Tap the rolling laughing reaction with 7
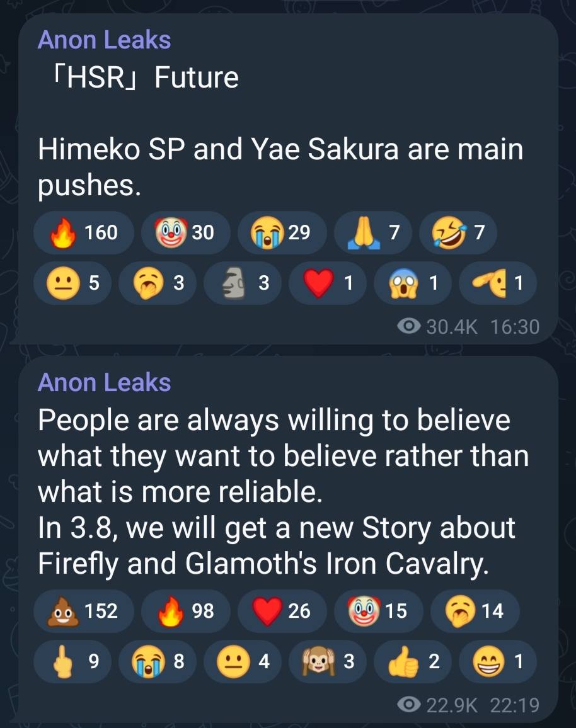The image size is (576, 728). (458, 233)
